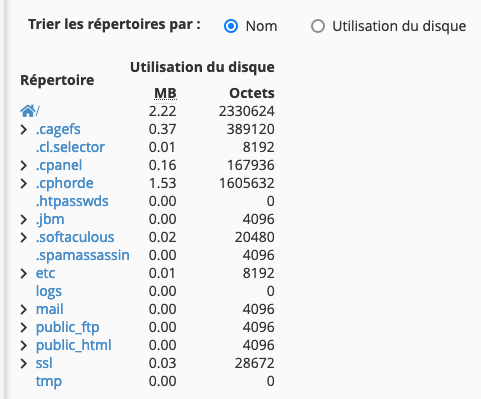
Task: Open the tmp directory link
Action: click(49, 381)
